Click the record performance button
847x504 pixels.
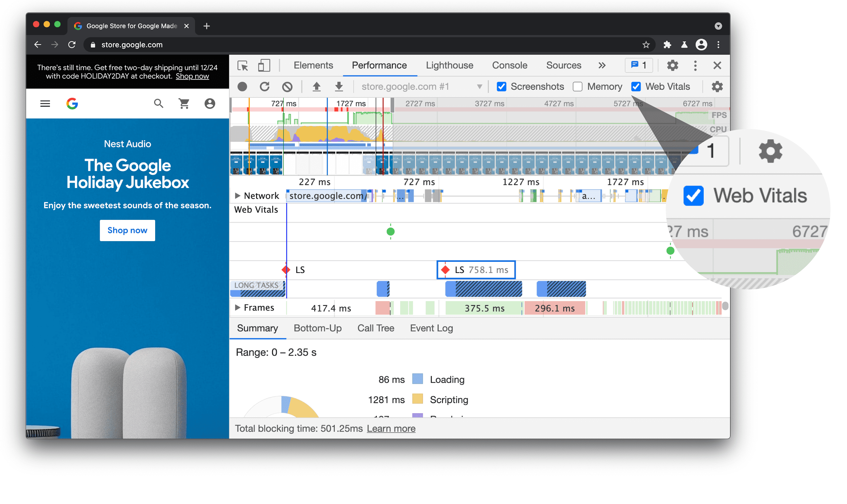pos(243,86)
